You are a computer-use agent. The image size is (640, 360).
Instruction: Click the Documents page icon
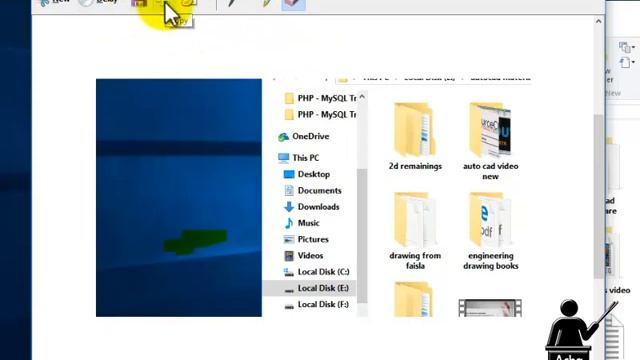coord(289,191)
